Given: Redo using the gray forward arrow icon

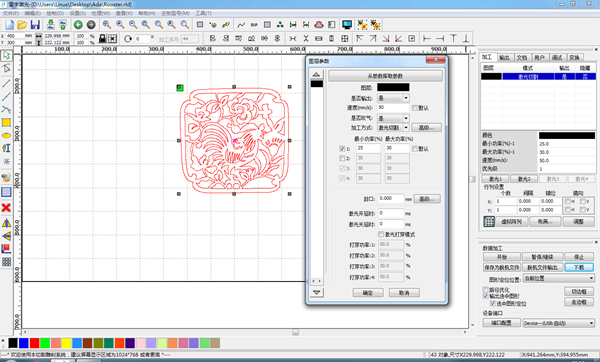Looking at the screenshot, I should tap(91, 25).
